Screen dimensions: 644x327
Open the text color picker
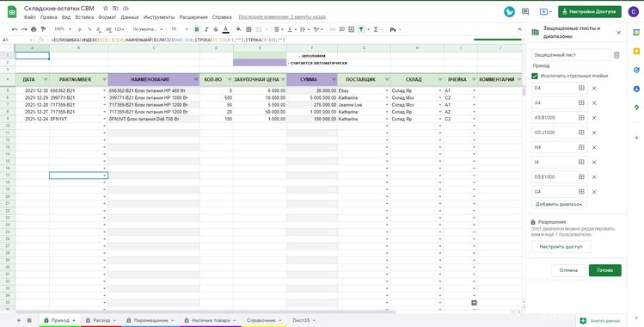click(225, 29)
